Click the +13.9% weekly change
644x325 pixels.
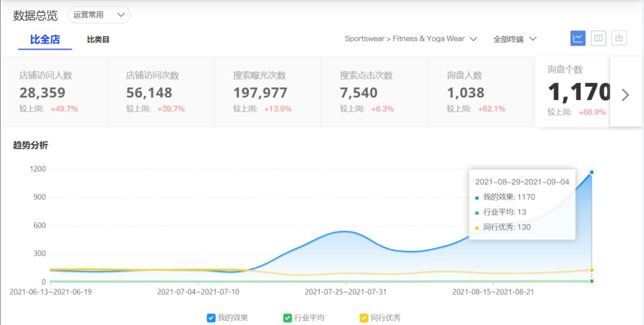coord(278,109)
